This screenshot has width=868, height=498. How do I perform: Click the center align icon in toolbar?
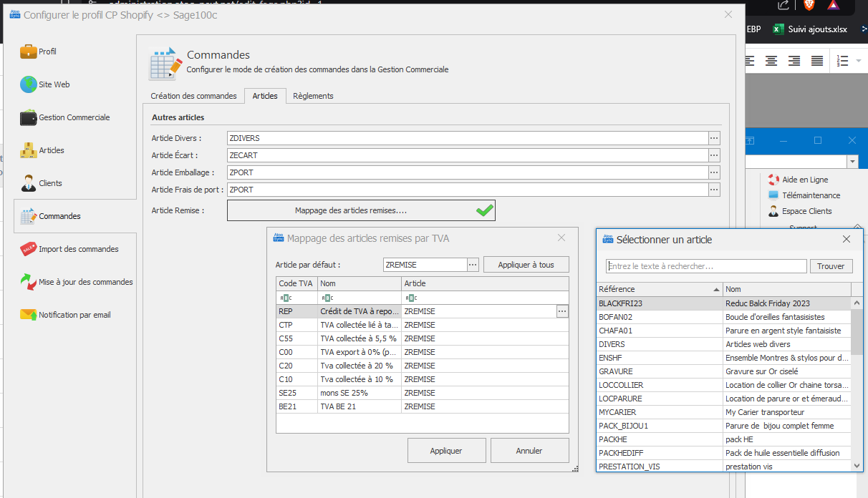coord(771,61)
